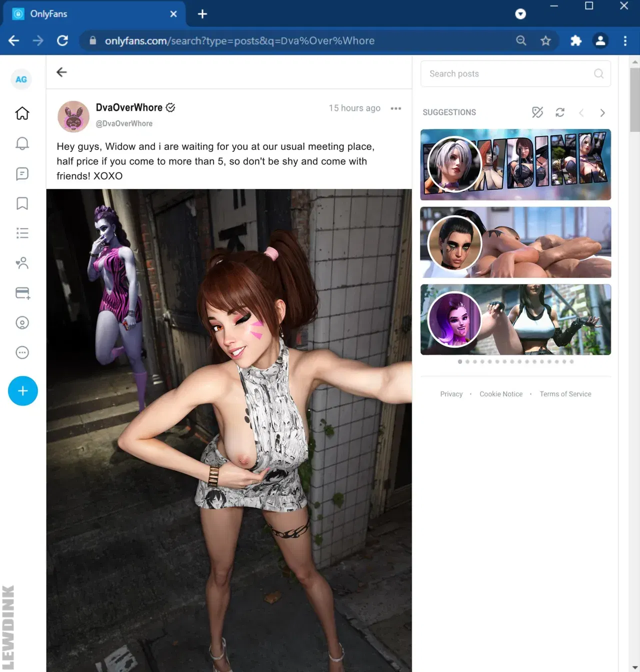This screenshot has width=640, height=672.
Task: Open a new browser tab
Action: (x=202, y=14)
